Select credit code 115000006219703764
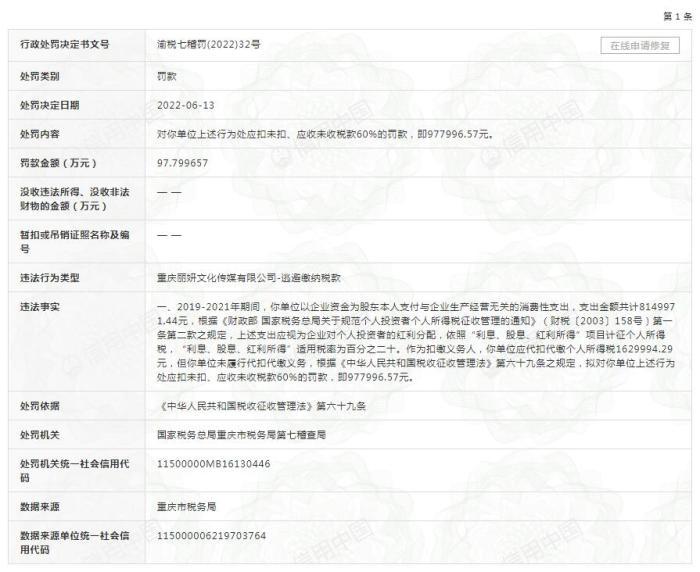This screenshot has height=572, width=700. click(x=212, y=536)
